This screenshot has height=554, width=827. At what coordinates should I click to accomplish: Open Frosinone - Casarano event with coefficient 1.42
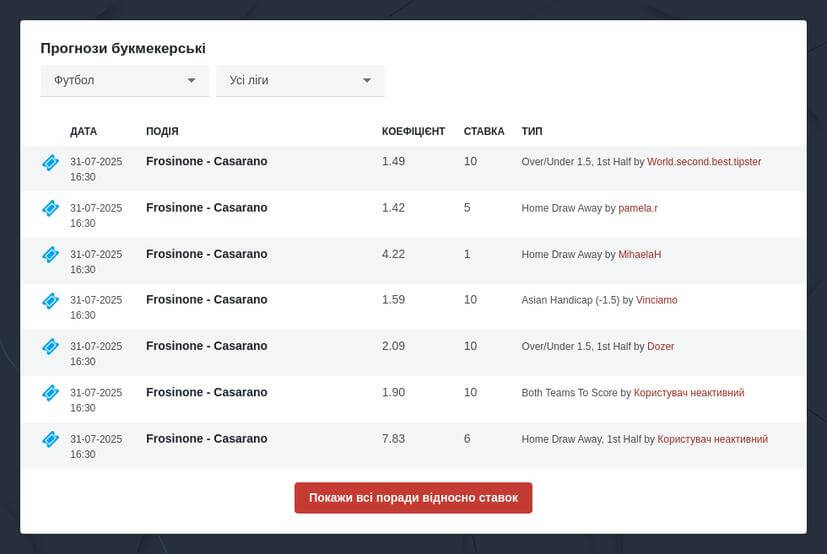point(207,208)
